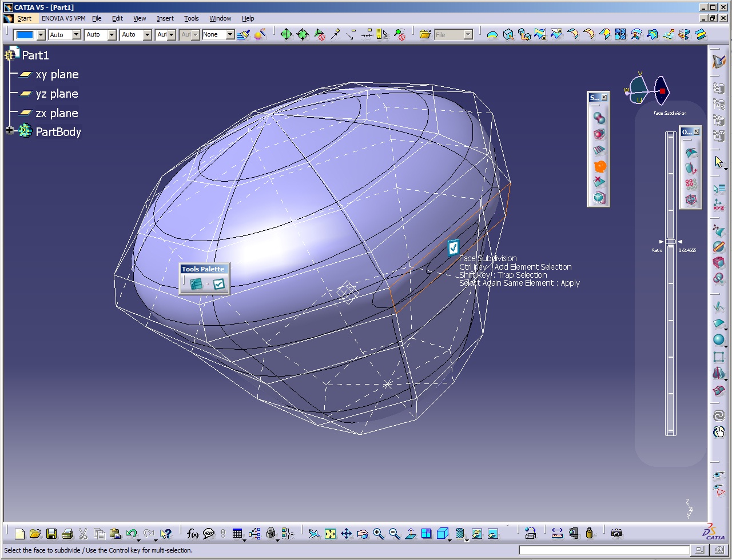This screenshot has width=732, height=560.
Task: Click the quick render camera icon
Action: tap(616, 533)
